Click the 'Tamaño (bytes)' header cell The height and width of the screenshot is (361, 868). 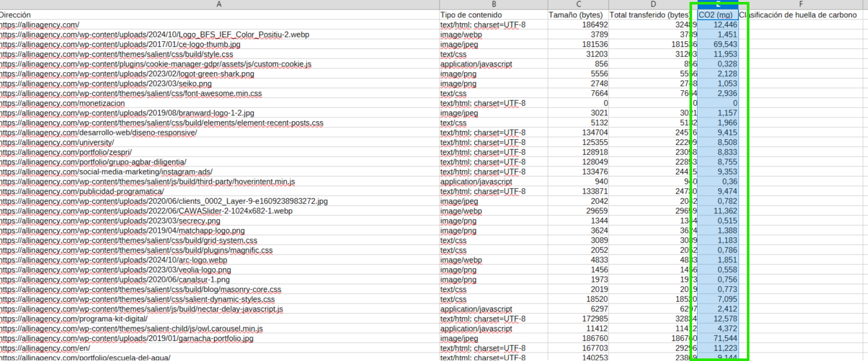tap(575, 15)
